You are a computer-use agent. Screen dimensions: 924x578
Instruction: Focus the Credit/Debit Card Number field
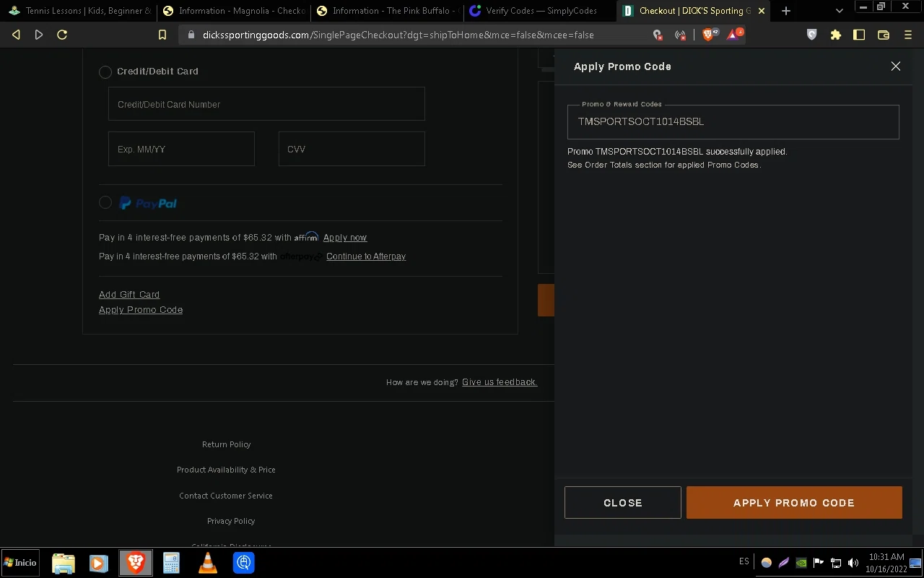click(x=266, y=104)
